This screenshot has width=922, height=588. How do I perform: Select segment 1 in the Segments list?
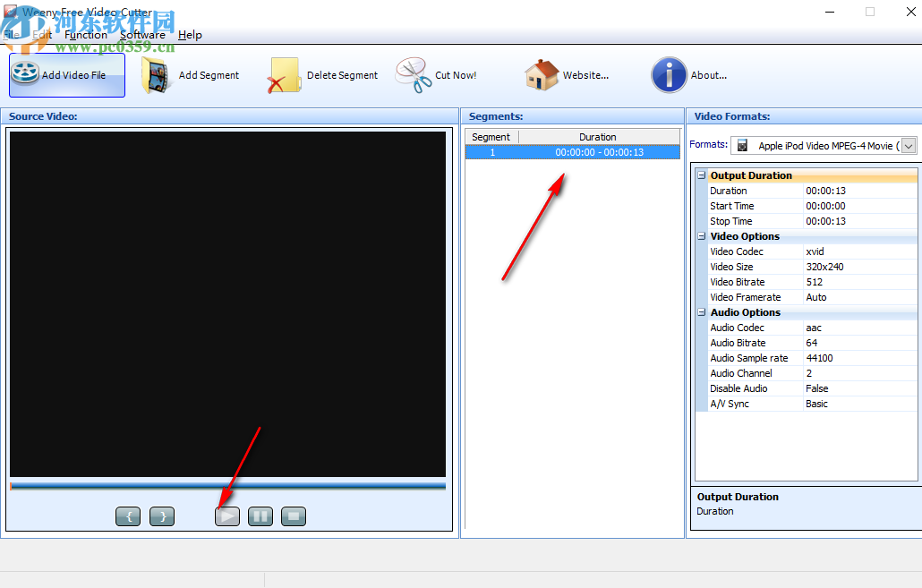[x=572, y=152]
